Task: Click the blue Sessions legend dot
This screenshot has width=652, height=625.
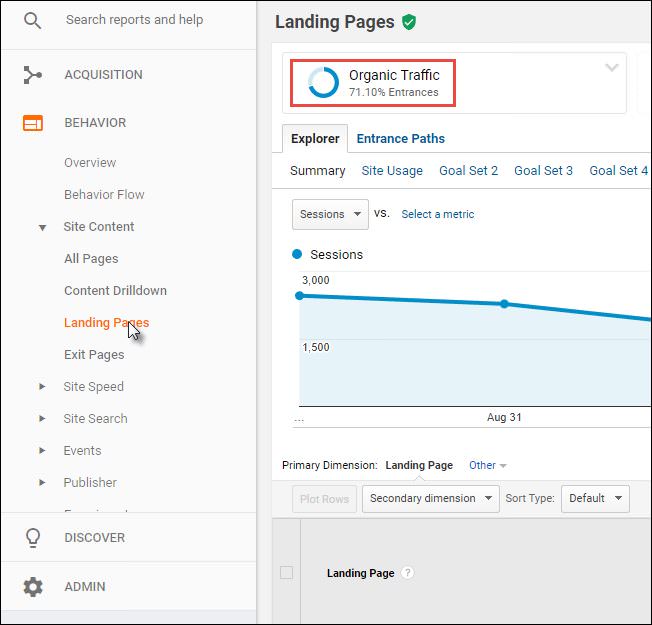Action: tap(297, 254)
